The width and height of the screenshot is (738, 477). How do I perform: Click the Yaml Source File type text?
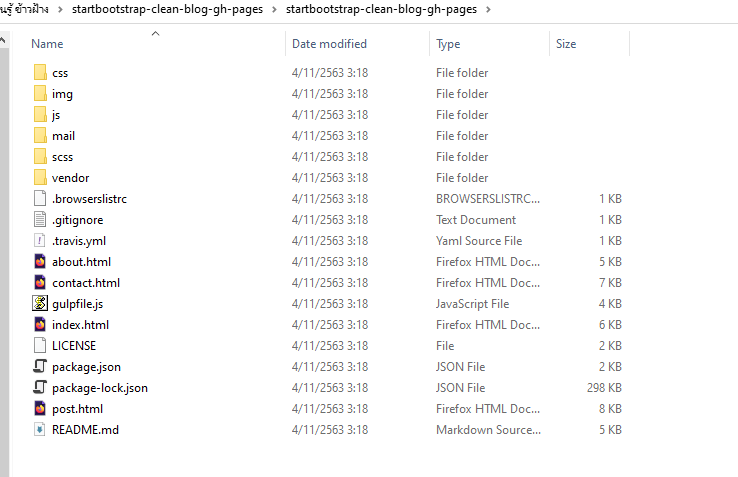click(479, 241)
